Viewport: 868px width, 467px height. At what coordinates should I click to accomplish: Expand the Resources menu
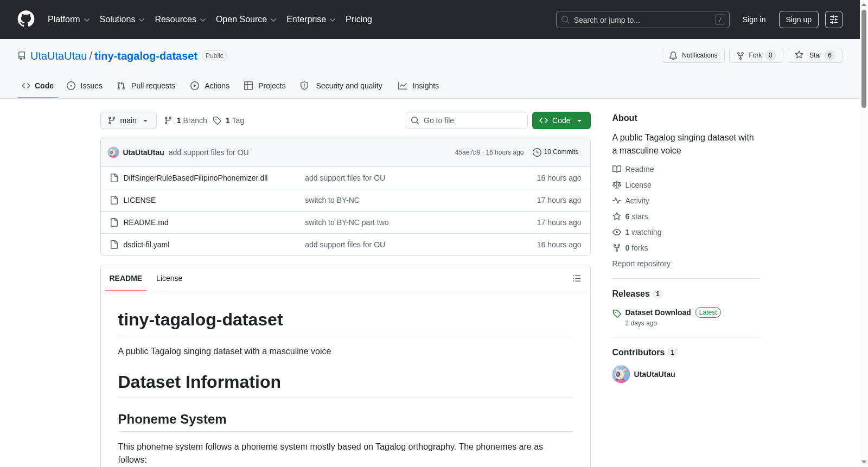pos(180,20)
